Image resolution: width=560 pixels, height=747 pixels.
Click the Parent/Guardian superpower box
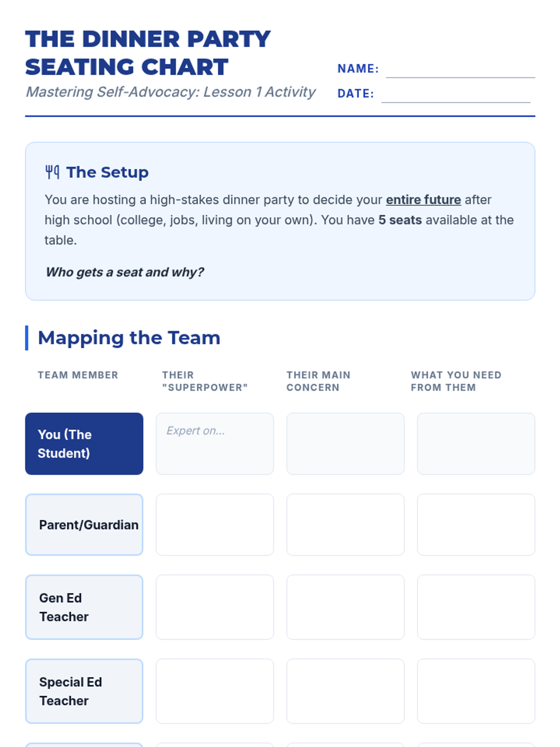tap(215, 525)
